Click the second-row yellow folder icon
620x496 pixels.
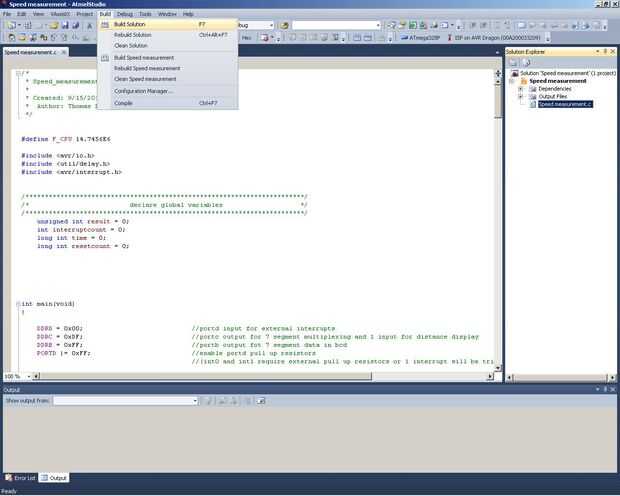[22, 38]
